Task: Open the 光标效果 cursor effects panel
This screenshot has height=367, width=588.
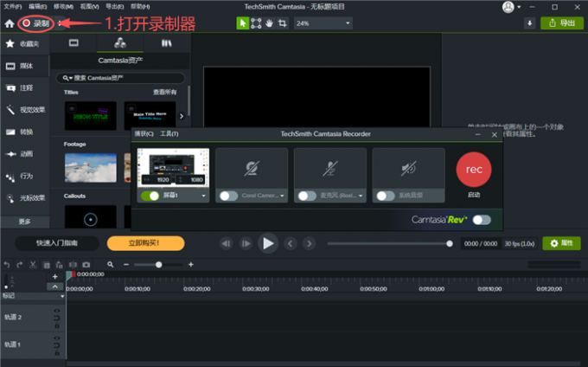Action: click(25, 197)
